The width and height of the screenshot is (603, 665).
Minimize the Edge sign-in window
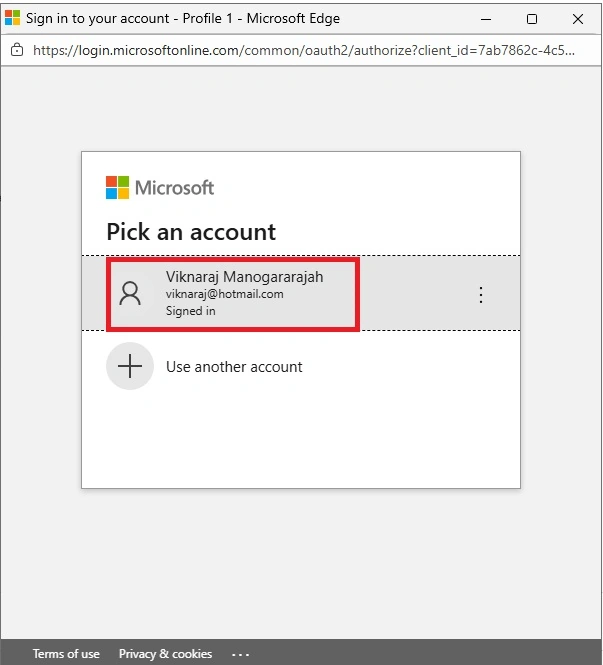pos(486,19)
